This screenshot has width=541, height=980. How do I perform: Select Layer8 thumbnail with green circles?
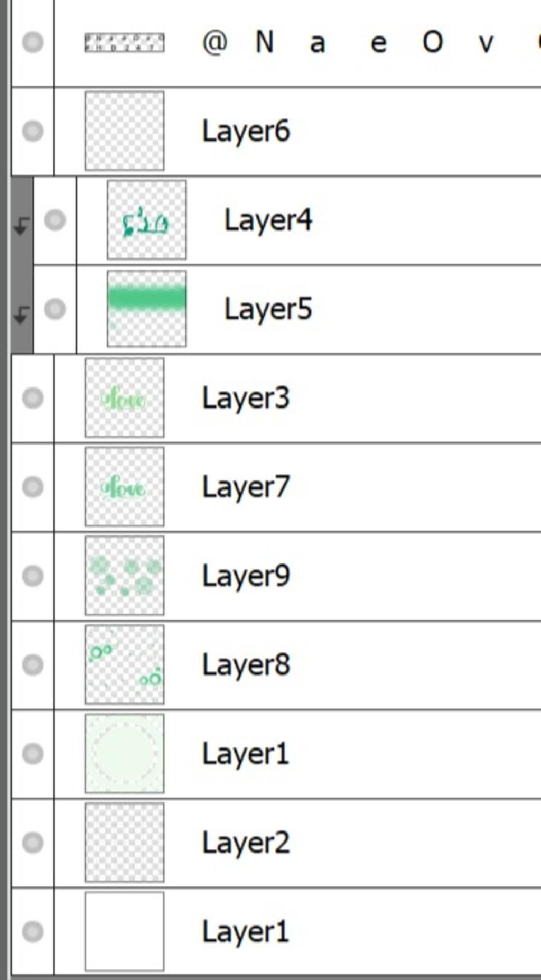pyautogui.click(x=125, y=664)
